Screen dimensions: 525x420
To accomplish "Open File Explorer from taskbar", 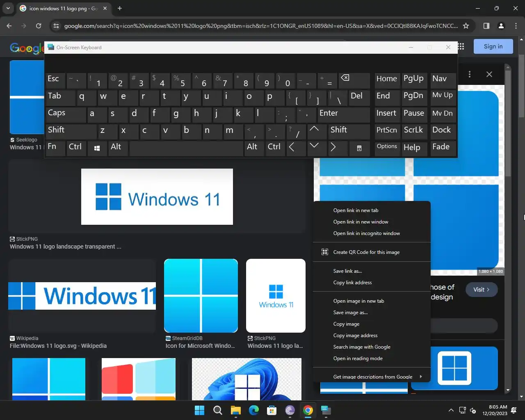I will (236, 410).
